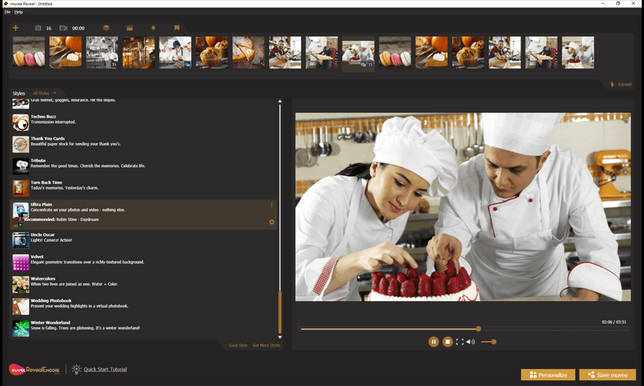Click the preview progress bar track
Viewport: 644px width, 386px height.
tap(464, 329)
